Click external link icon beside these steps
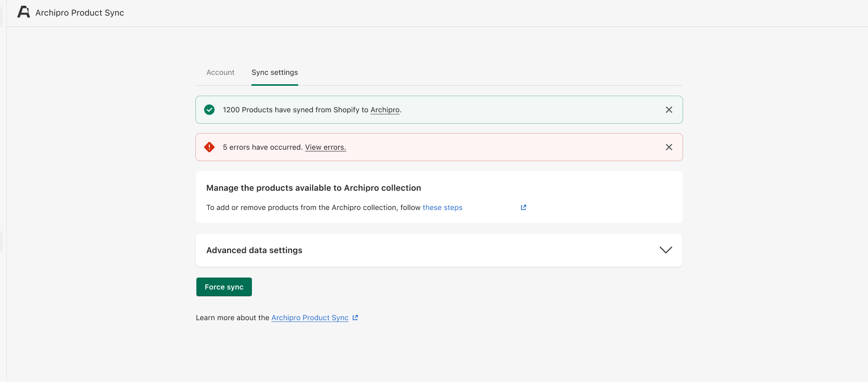The height and width of the screenshot is (382, 868). [524, 207]
